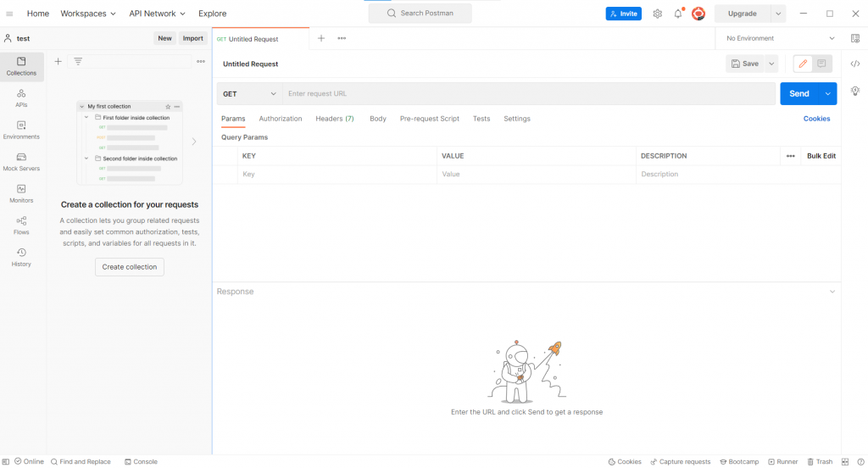Open the lightbulb info panel
Screen dimensions: 868x468
pos(855,91)
